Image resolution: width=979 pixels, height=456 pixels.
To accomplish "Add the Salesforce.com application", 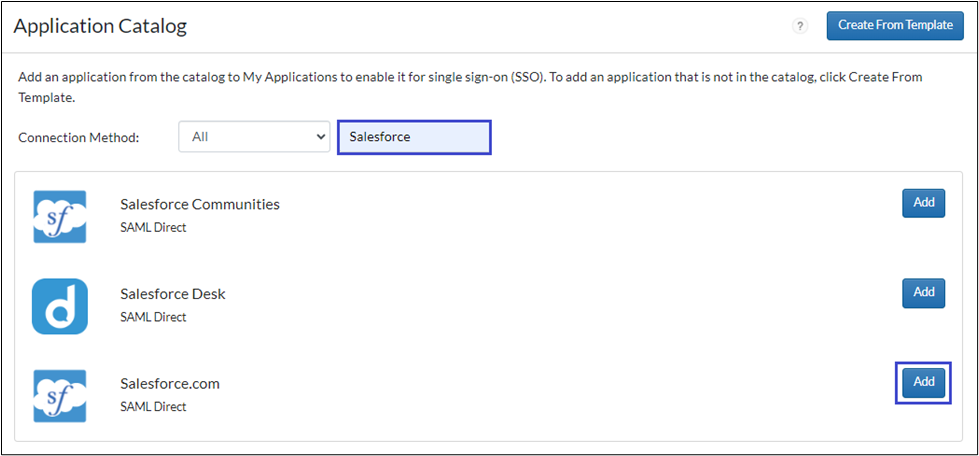I will point(923,382).
